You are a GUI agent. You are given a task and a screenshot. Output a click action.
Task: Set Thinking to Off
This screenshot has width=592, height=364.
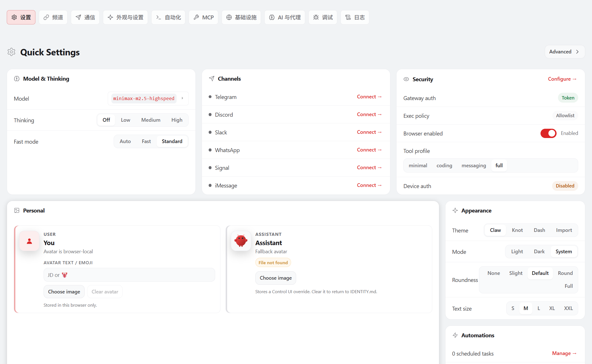tap(106, 120)
